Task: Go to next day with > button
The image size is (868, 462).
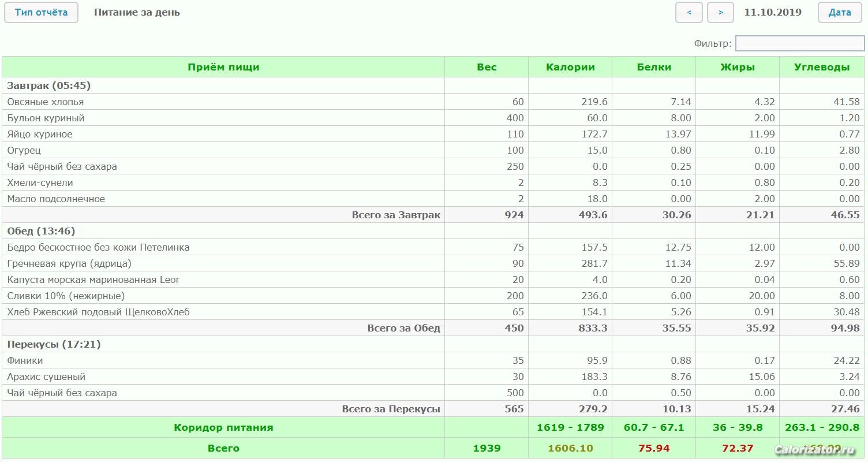Action: pos(720,12)
